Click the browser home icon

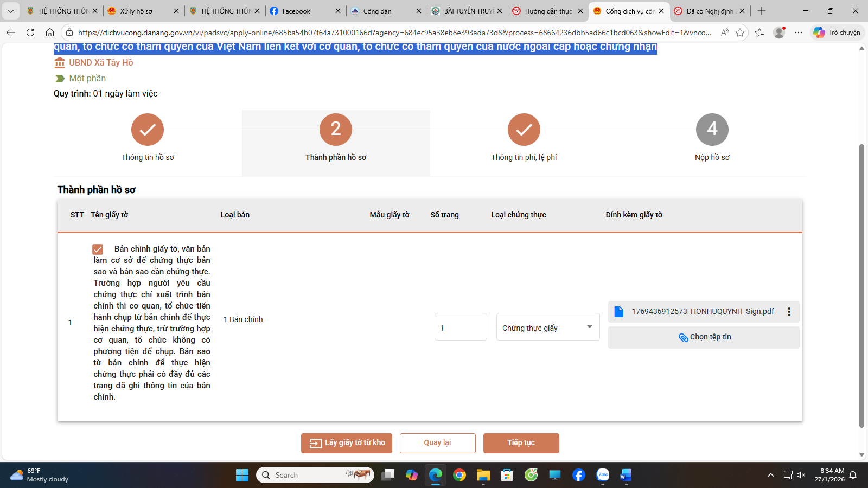[50, 33]
